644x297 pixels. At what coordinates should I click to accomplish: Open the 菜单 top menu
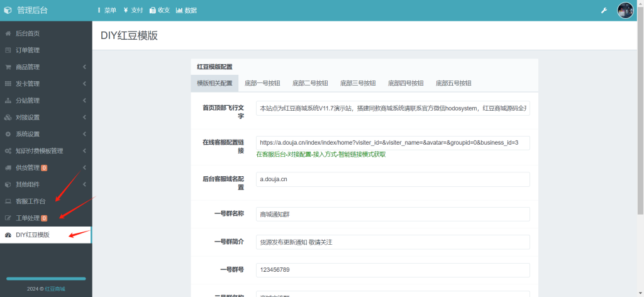(107, 11)
